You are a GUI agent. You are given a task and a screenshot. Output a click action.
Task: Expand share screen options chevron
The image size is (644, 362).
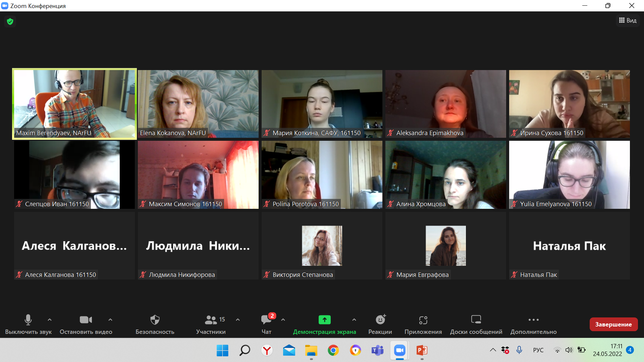point(354,320)
